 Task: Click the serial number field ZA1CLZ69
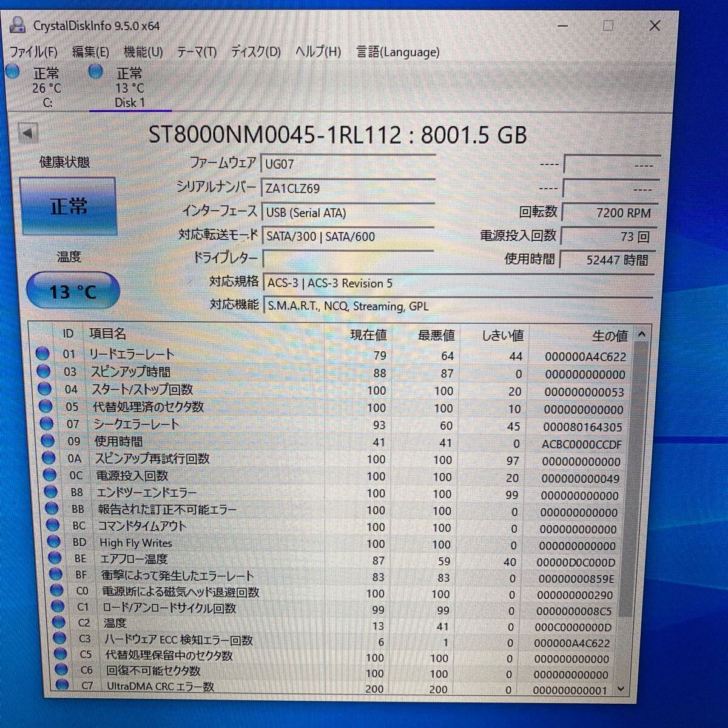coord(348,188)
